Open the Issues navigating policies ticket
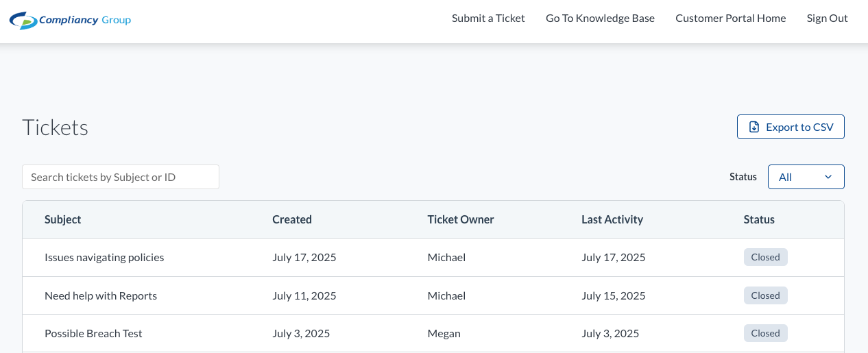Screen dimensions: 868x353 click(104, 258)
